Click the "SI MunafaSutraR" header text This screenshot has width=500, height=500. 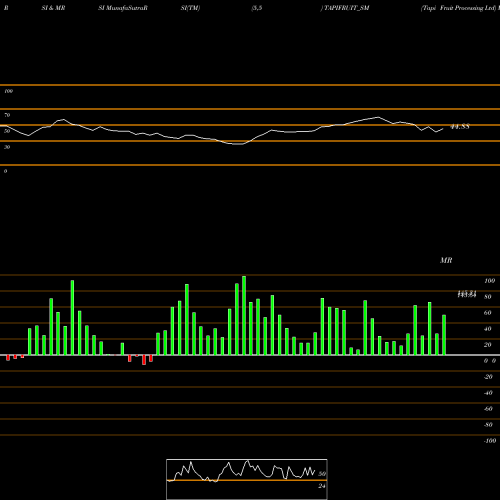[x=123, y=8]
